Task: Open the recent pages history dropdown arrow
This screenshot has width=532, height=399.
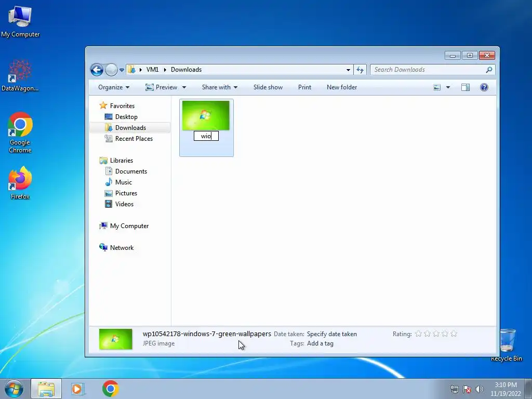Action: [x=122, y=70]
